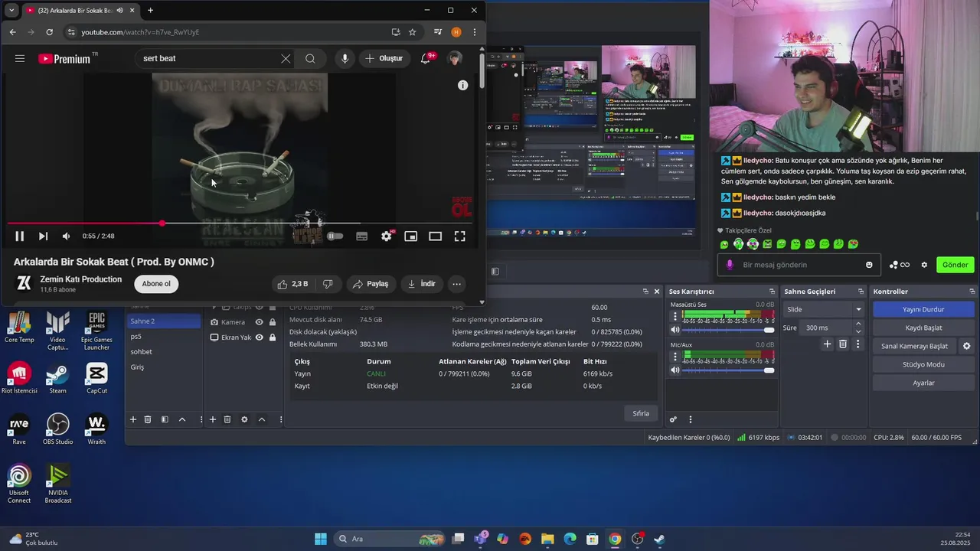Open Zemin Katı Production channel link
This screenshot has height=551, width=980.
coord(80,279)
